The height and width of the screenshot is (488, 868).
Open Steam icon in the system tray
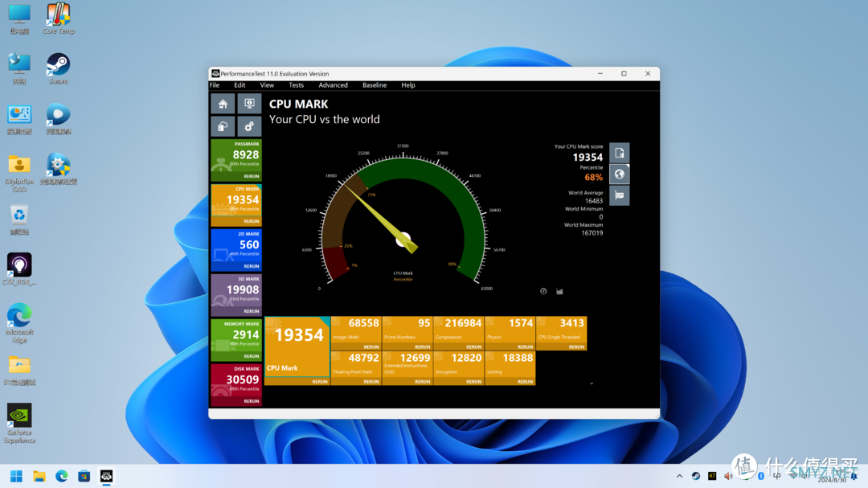(x=696, y=476)
